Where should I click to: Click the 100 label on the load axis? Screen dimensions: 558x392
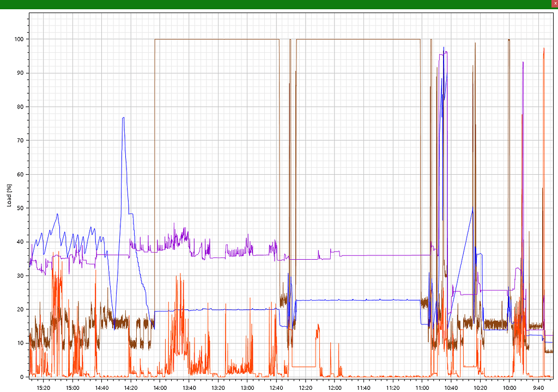click(20, 39)
